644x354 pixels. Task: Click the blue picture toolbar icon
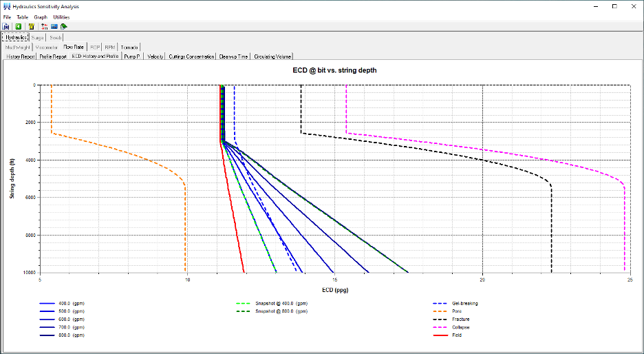coord(54,26)
